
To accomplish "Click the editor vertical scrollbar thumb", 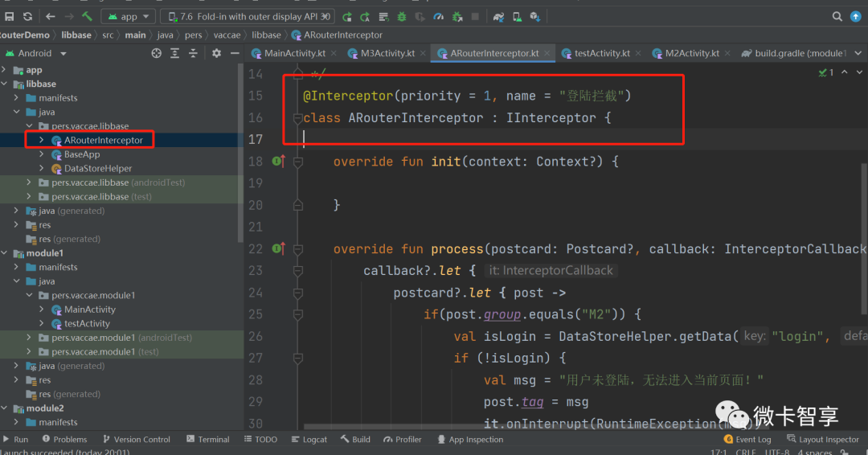I will click(863, 238).
